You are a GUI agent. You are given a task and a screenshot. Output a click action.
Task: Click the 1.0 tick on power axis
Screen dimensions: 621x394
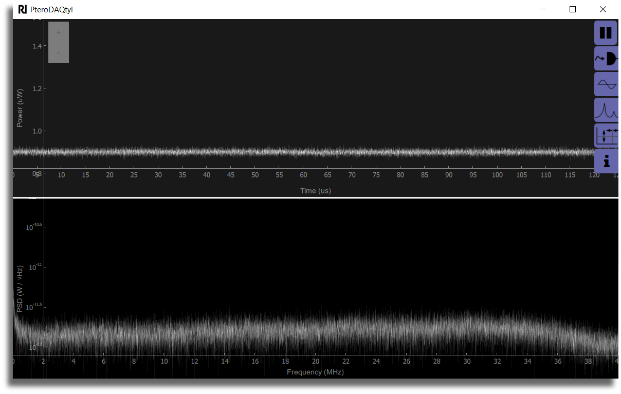(37, 131)
